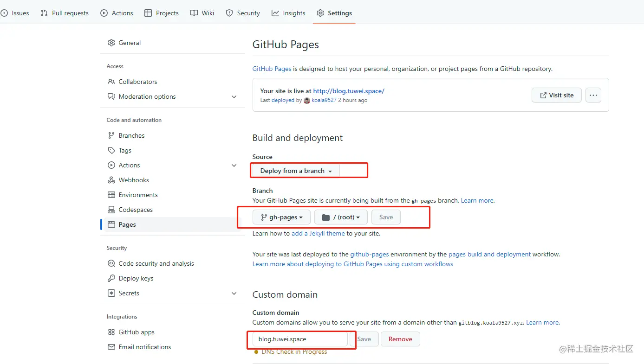Click the Webhooks icon in sidebar
The height and width of the screenshot is (364, 644).
(111, 180)
